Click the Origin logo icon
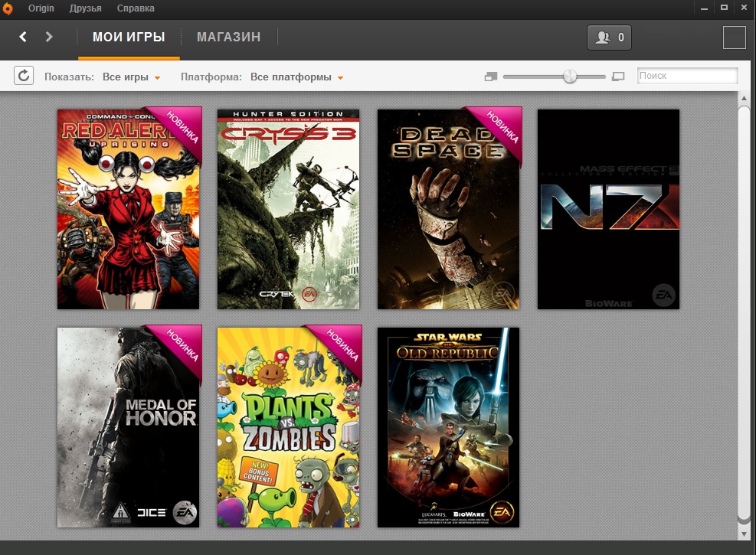Image resolution: width=756 pixels, height=555 pixels. [8, 8]
